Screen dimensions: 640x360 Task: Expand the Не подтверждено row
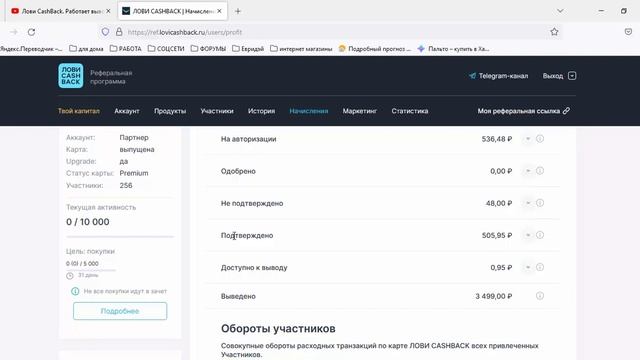pos(528,203)
